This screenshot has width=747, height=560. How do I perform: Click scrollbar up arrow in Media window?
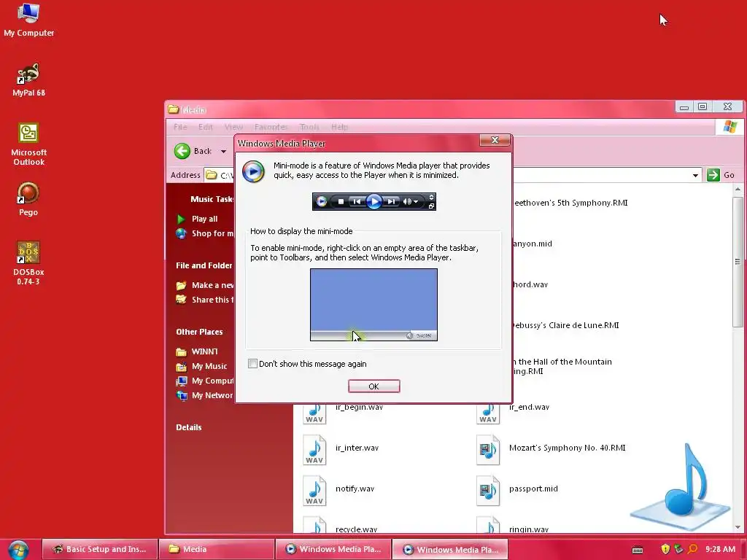click(738, 189)
